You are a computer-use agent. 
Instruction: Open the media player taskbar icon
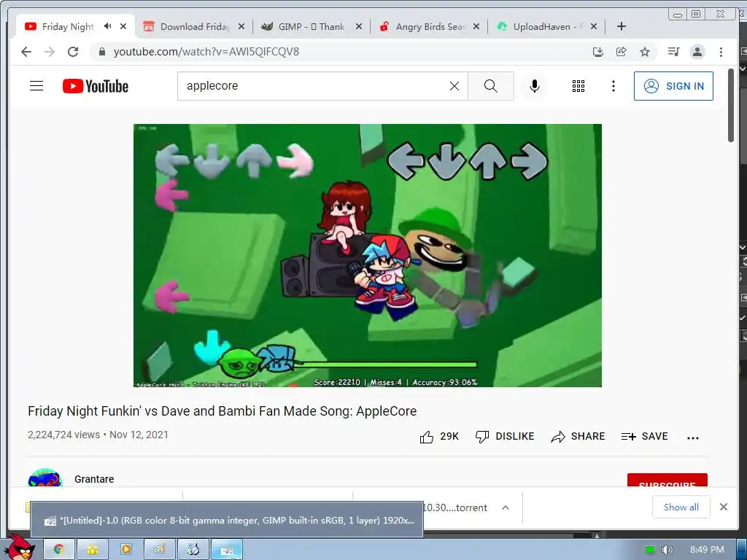(126, 550)
